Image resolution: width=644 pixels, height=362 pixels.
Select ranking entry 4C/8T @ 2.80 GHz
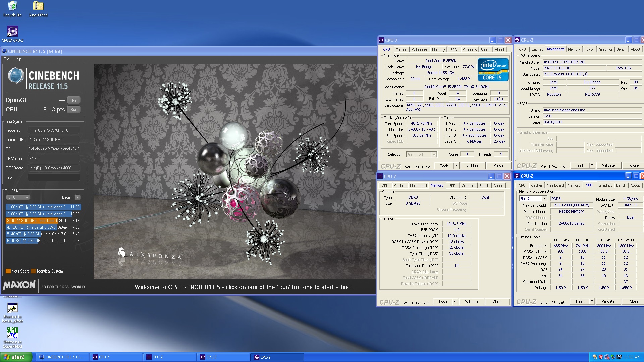point(43,241)
